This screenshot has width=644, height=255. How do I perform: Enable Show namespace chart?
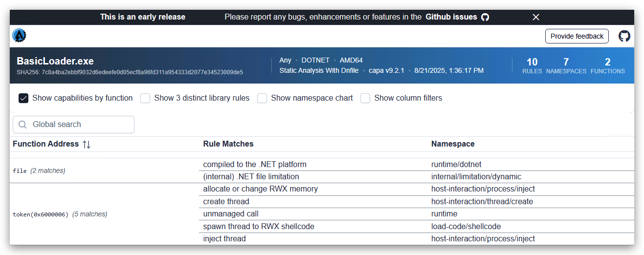262,98
